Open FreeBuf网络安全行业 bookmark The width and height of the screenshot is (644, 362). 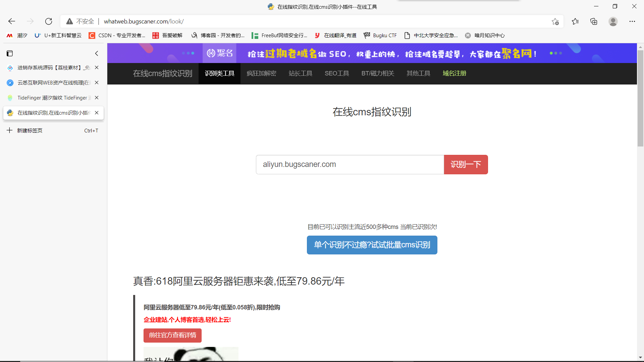(x=279, y=35)
